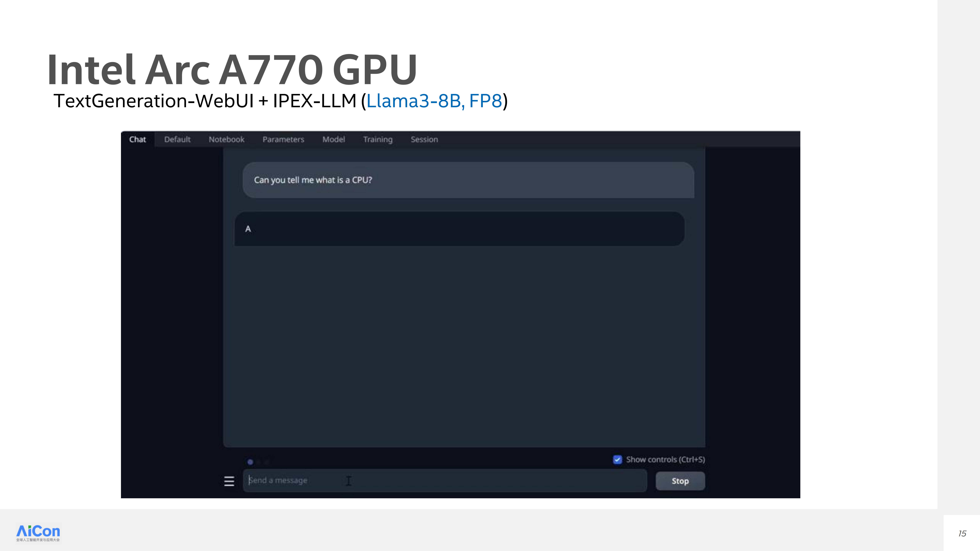The height and width of the screenshot is (551, 980).
Task: Click the blue Llama3-8B, FP8 text
Action: [x=434, y=101]
